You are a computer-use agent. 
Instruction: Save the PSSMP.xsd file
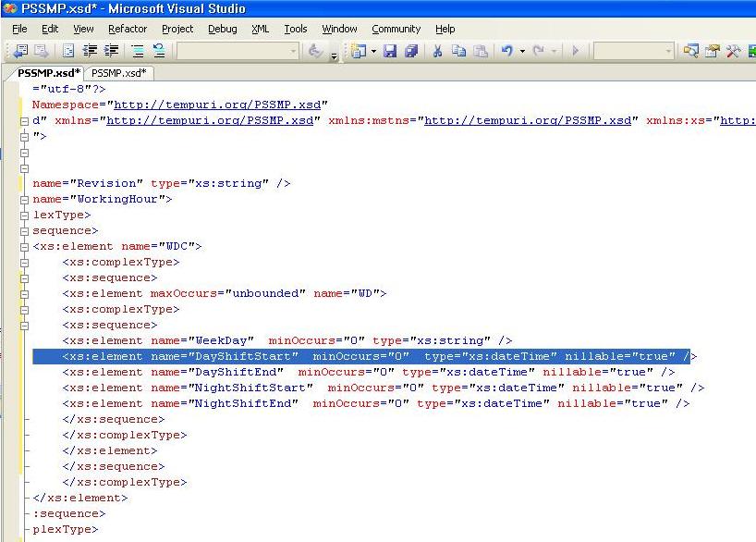pyautogui.click(x=390, y=50)
